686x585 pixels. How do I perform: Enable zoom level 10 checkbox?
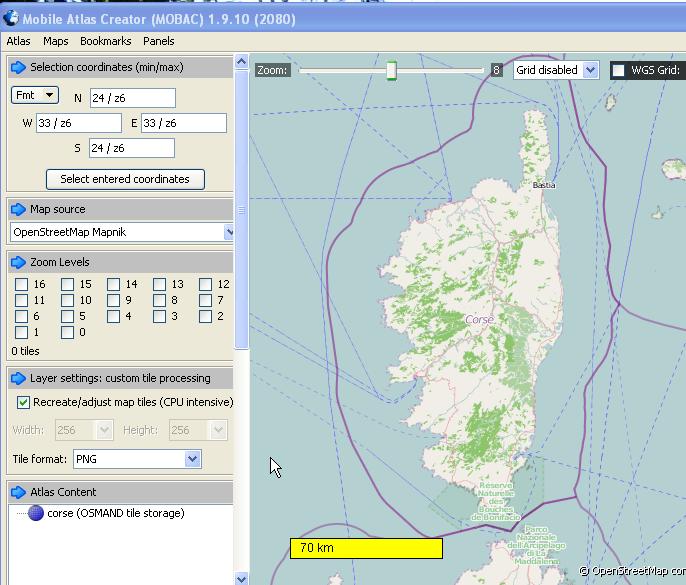(x=67, y=300)
